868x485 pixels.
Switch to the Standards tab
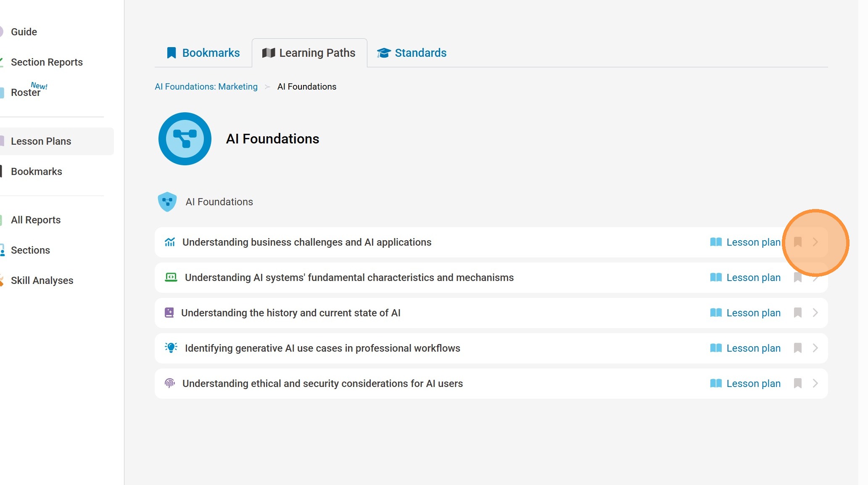(412, 53)
